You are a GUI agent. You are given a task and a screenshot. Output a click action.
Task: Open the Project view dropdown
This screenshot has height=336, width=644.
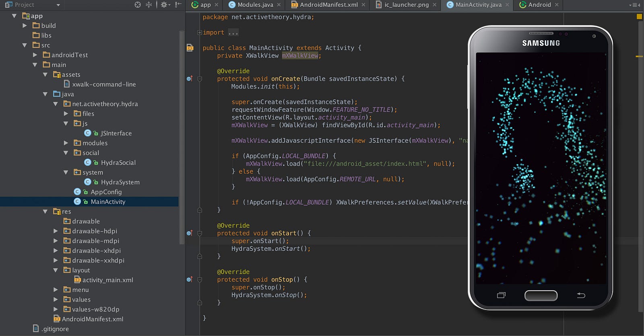click(x=58, y=5)
